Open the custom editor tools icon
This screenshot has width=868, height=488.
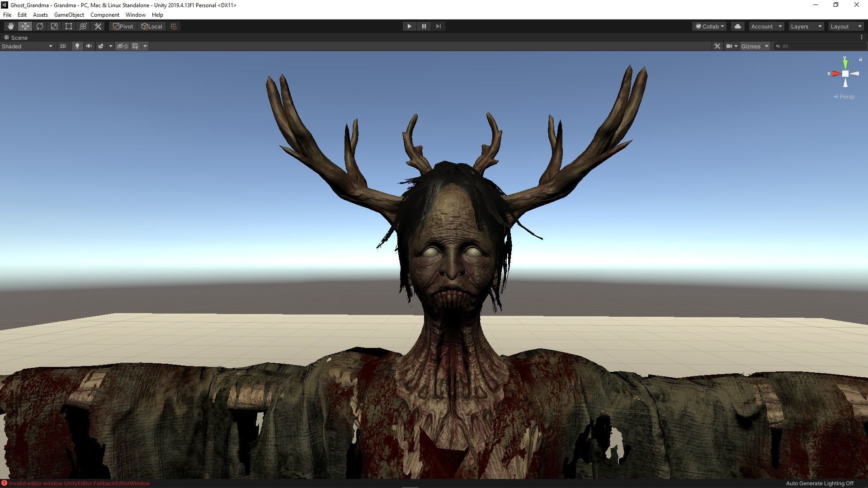click(x=98, y=26)
